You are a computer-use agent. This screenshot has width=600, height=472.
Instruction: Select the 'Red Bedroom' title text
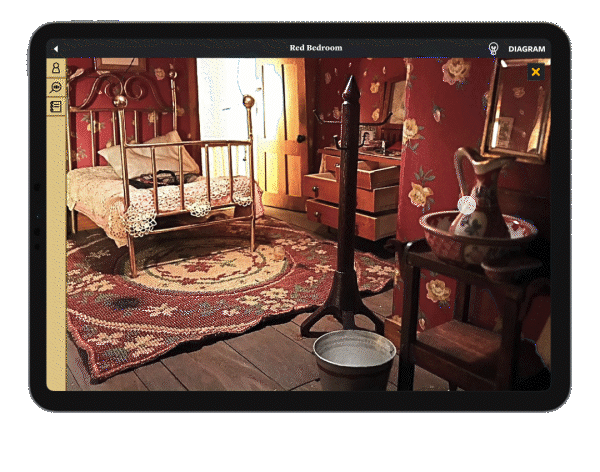pyautogui.click(x=316, y=48)
